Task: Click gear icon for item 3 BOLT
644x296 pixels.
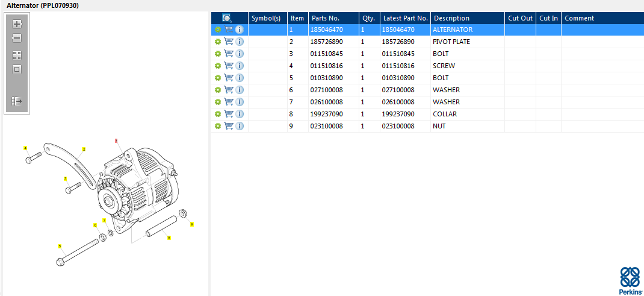Action: pyautogui.click(x=218, y=54)
